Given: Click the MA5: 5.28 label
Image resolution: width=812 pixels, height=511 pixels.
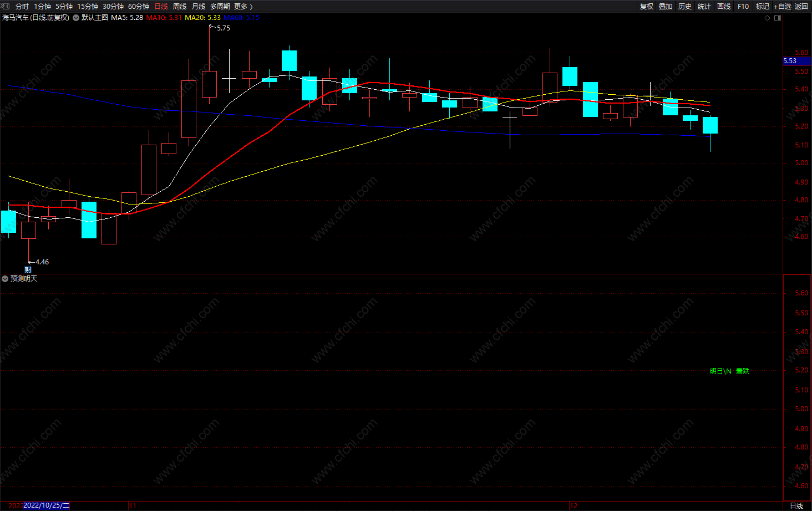Looking at the screenshot, I should tap(127, 18).
